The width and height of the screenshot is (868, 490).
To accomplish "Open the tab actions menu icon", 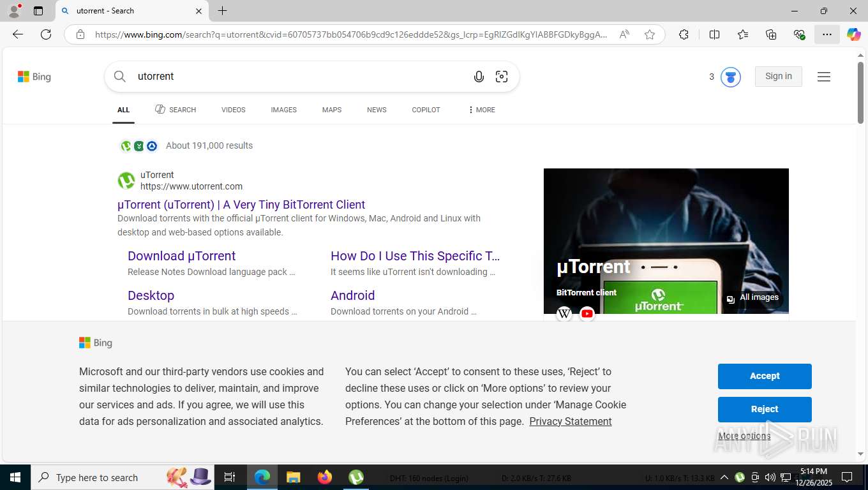I will click(x=38, y=11).
